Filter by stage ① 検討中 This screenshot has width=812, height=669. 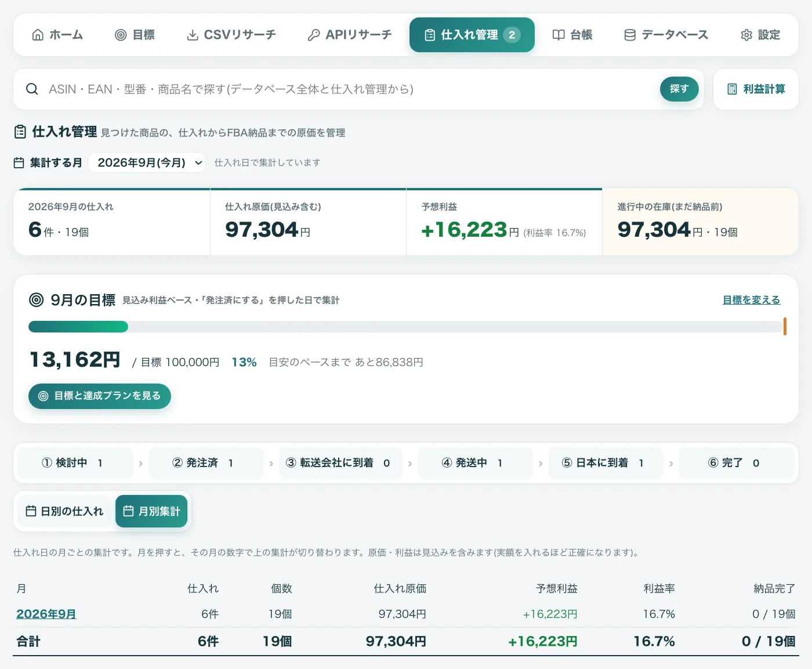click(x=75, y=463)
